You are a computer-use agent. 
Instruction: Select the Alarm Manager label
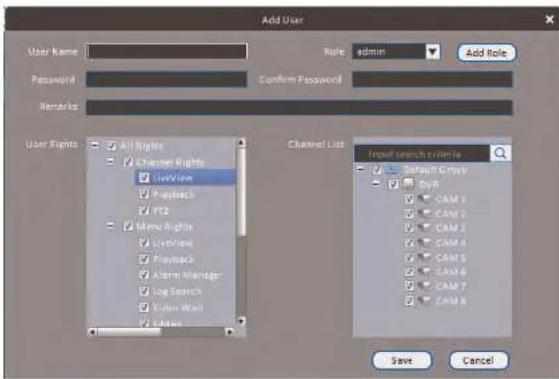(188, 275)
